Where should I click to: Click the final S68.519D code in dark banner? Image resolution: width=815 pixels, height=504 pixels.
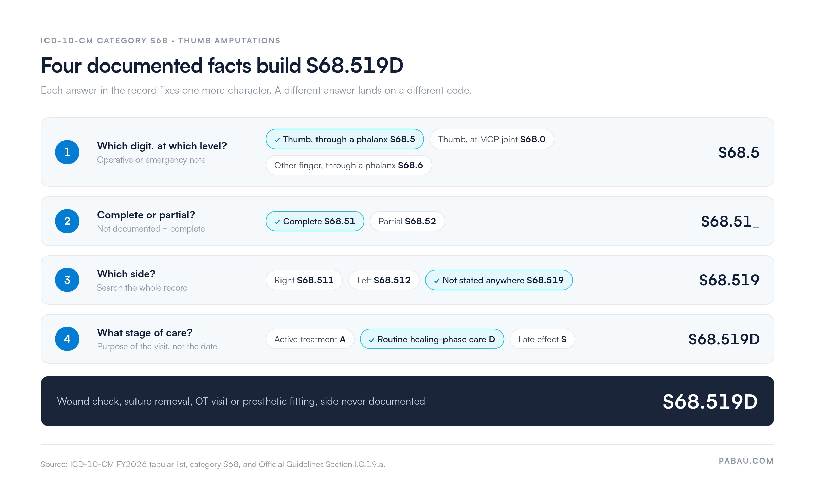coord(710,401)
